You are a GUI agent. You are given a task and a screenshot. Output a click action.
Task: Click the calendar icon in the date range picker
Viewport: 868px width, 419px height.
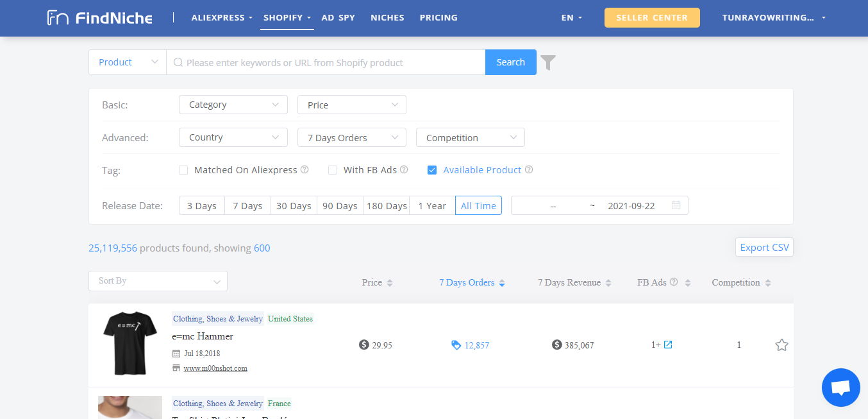pyautogui.click(x=676, y=205)
